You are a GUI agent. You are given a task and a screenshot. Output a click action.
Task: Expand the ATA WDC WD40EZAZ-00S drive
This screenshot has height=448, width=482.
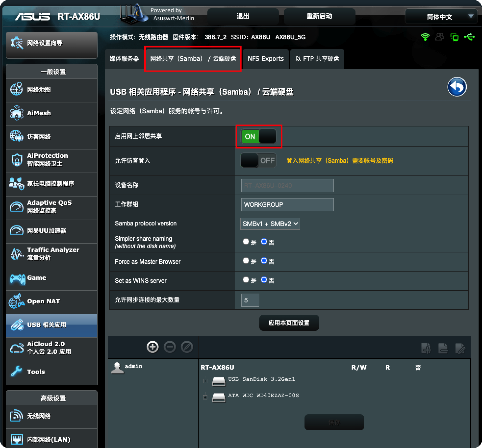click(x=205, y=397)
